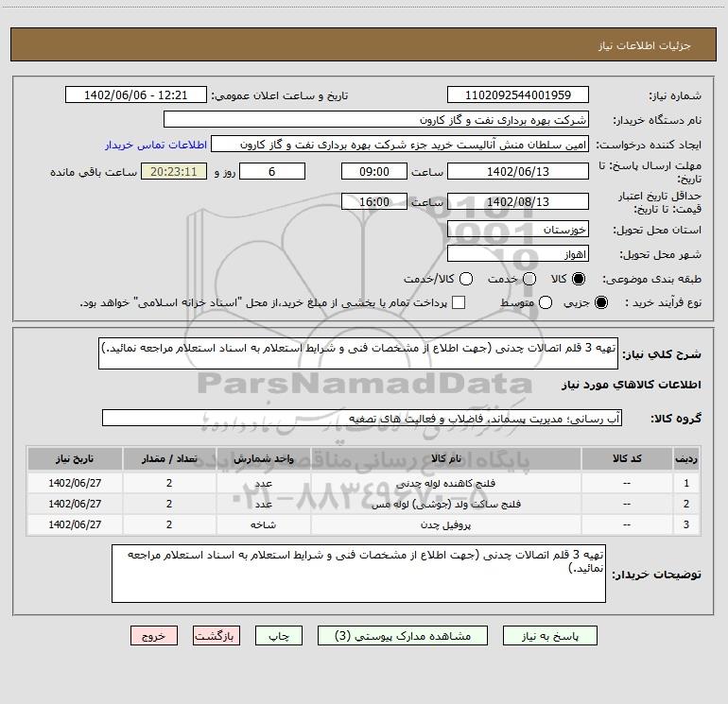Click the deadline hour field 09:00
The height and width of the screenshot is (704, 728).
pyautogui.click(x=374, y=171)
